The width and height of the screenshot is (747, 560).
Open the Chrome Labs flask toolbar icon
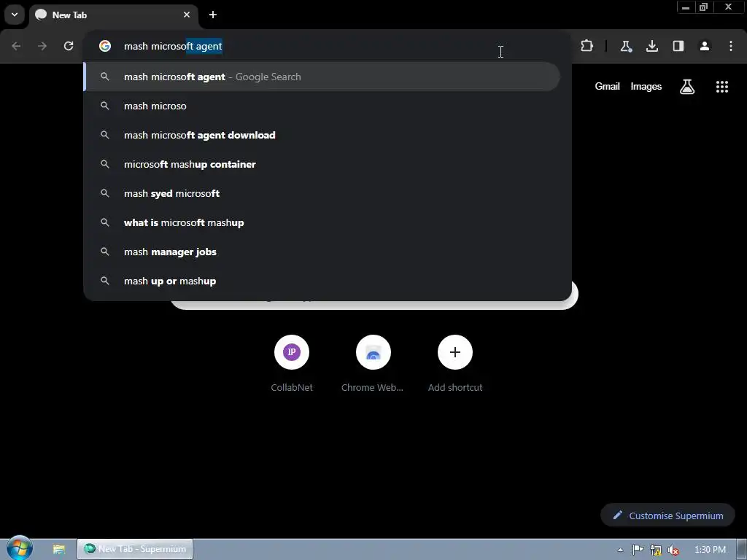click(626, 46)
